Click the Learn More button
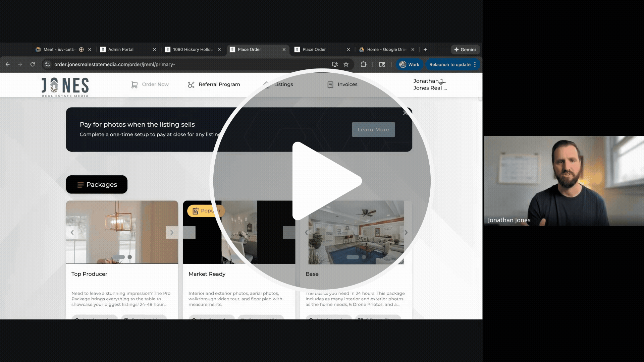The height and width of the screenshot is (362, 644). click(x=373, y=129)
